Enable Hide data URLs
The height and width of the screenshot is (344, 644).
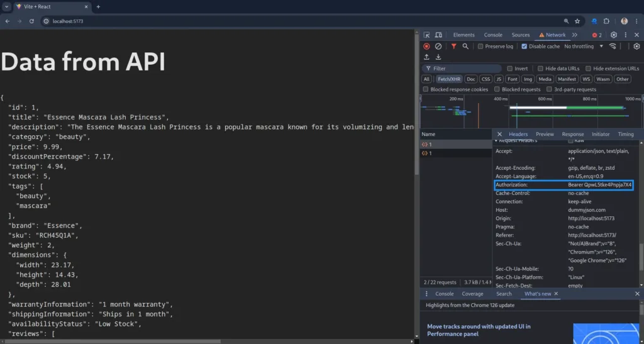tap(540, 69)
